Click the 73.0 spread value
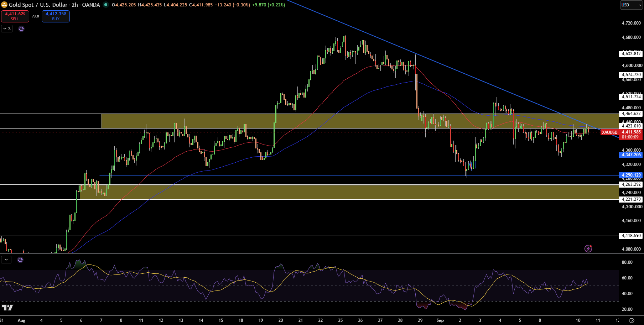 tap(36, 16)
